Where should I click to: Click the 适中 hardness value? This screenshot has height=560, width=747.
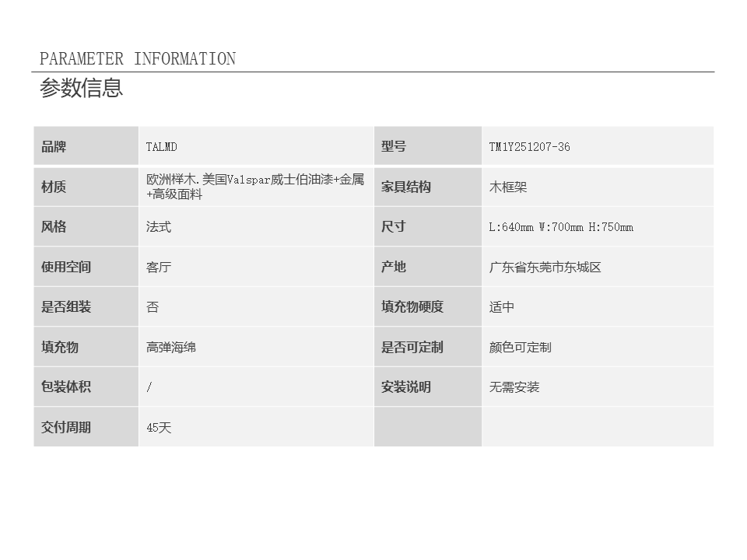pos(502,307)
